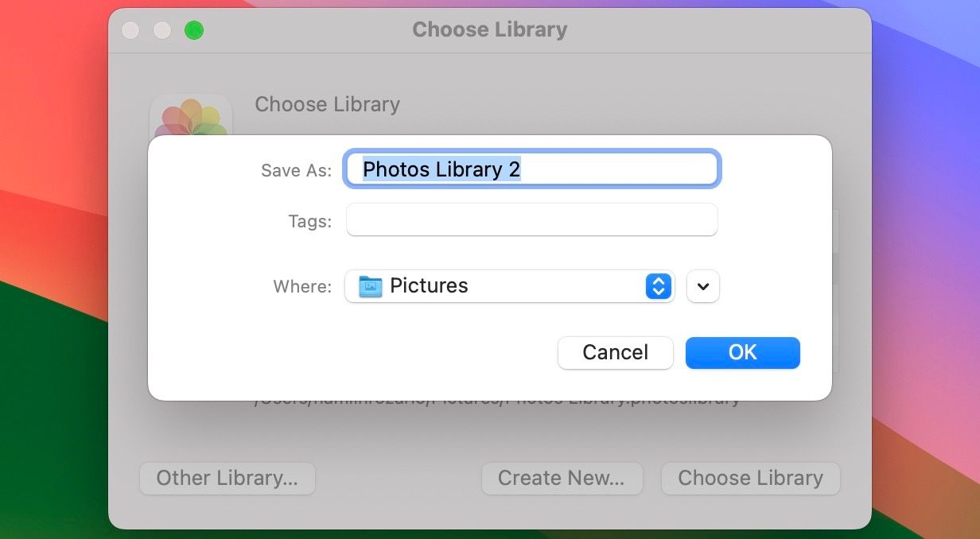Click the Where dropdown stepper arrows

[658, 286]
